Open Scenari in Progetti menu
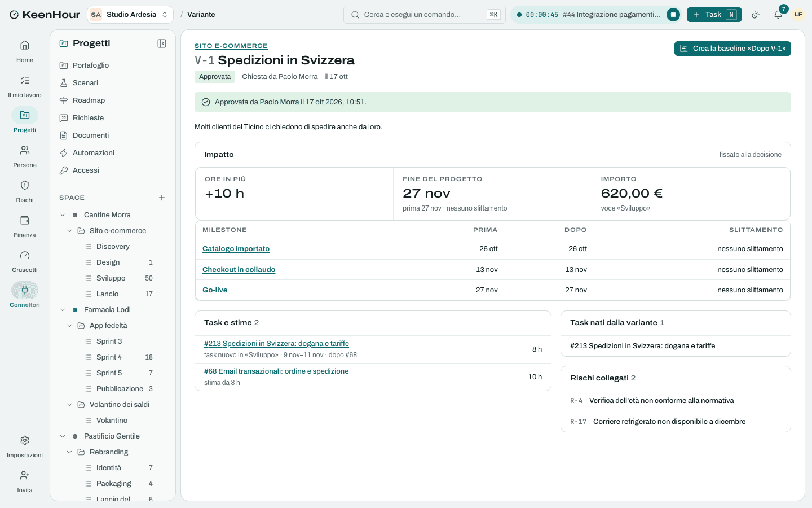The width and height of the screenshot is (812, 508). tap(113, 83)
